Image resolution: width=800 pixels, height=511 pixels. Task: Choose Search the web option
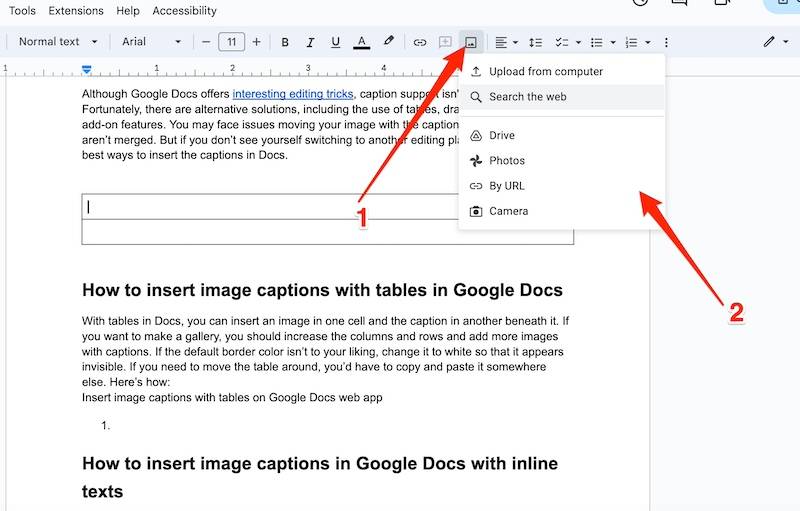(x=527, y=97)
